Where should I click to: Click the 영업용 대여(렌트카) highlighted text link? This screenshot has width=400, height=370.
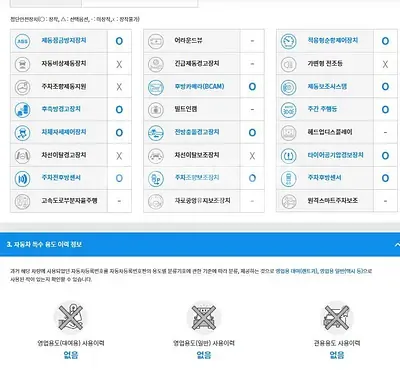coord(296,271)
